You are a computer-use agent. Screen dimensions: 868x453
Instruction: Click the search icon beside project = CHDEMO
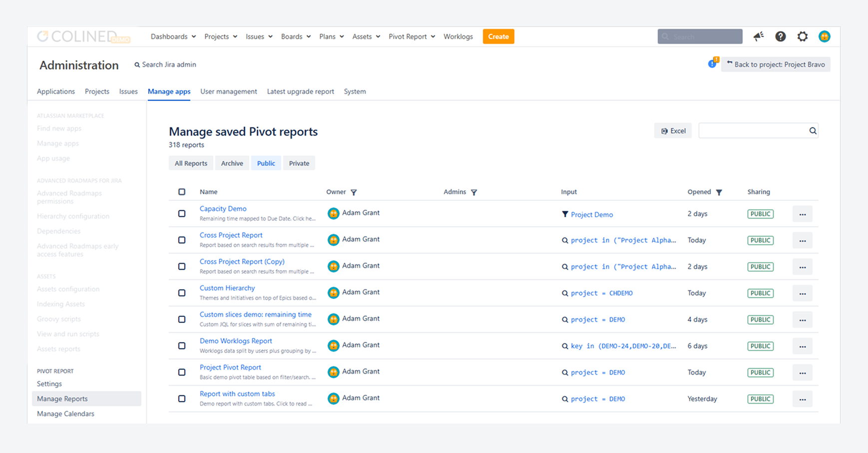coord(565,293)
